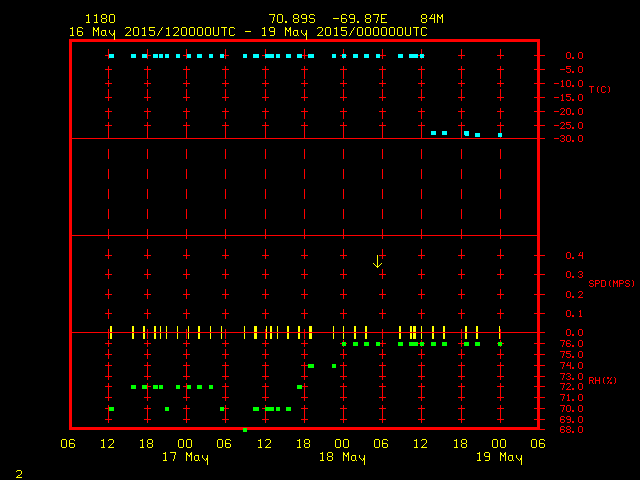This screenshot has height=480, width=640.
Task: Select the green humidity point below the chart border
Action: [x=245, y=429]
